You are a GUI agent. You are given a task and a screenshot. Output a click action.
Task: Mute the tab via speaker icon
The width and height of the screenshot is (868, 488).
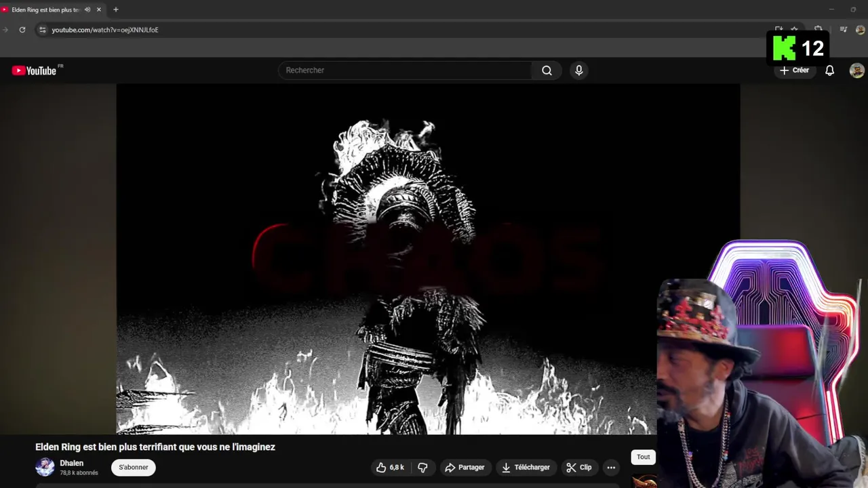click(x=87, y=9)
